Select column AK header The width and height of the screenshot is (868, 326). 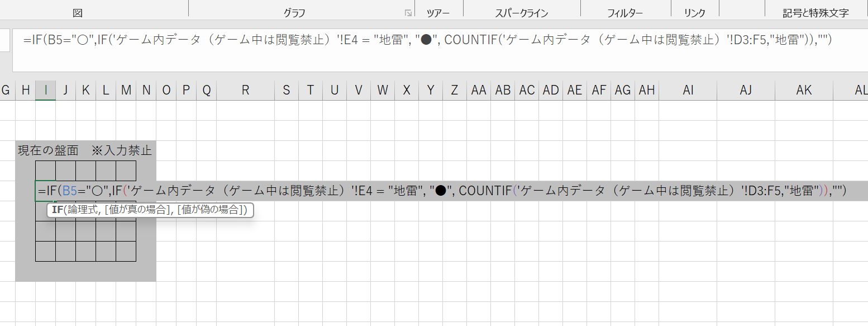coord(804,90)
